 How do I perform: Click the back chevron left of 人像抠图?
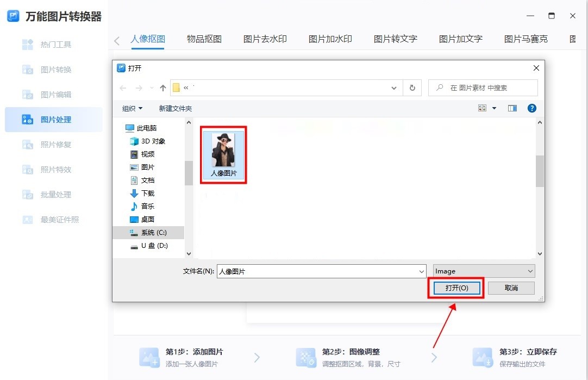(x=117, y=39)
